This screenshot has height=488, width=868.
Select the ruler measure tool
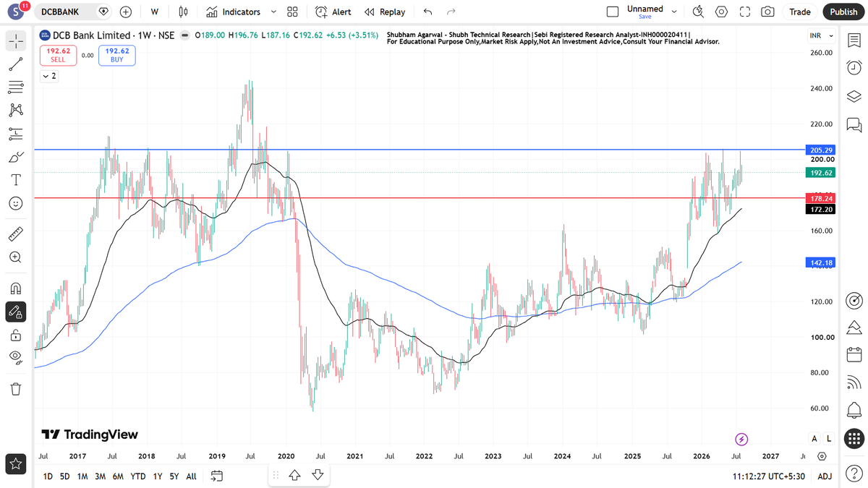point(15,234)
